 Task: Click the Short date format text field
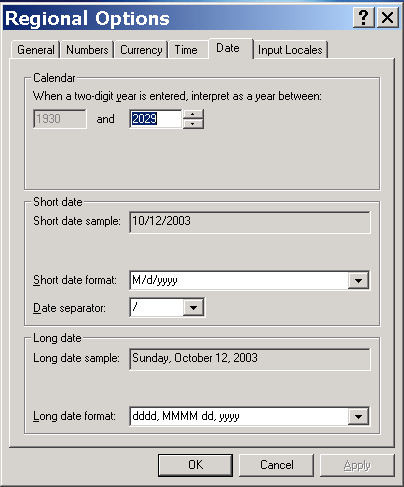[x=239, y=280]
